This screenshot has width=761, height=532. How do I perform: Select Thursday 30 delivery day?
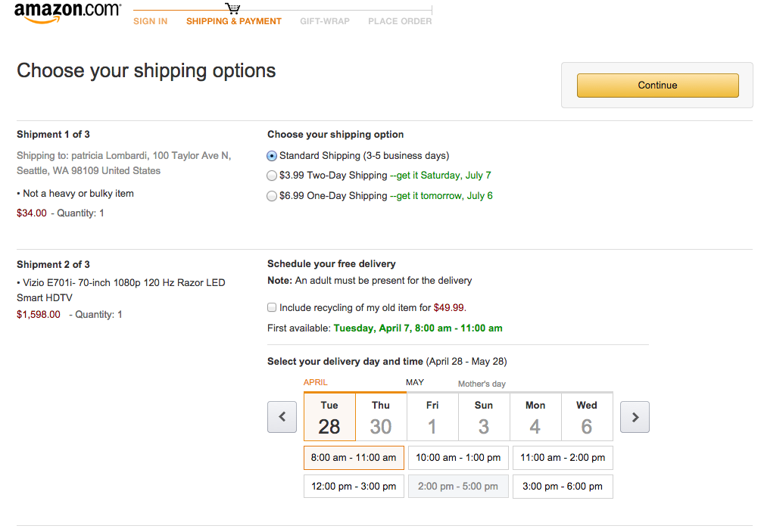(x=381, y=417)
